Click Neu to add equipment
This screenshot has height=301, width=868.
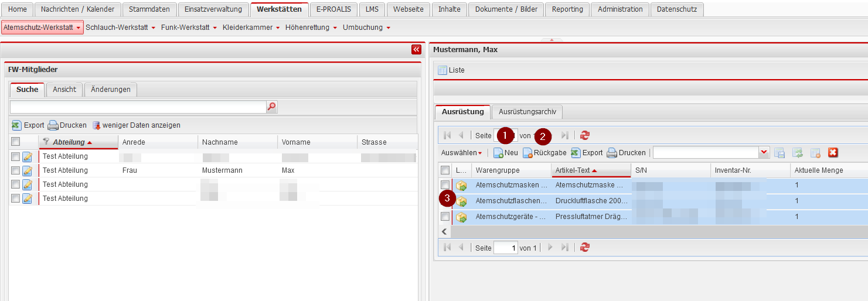pyautogui.click(x=505, y=153)
